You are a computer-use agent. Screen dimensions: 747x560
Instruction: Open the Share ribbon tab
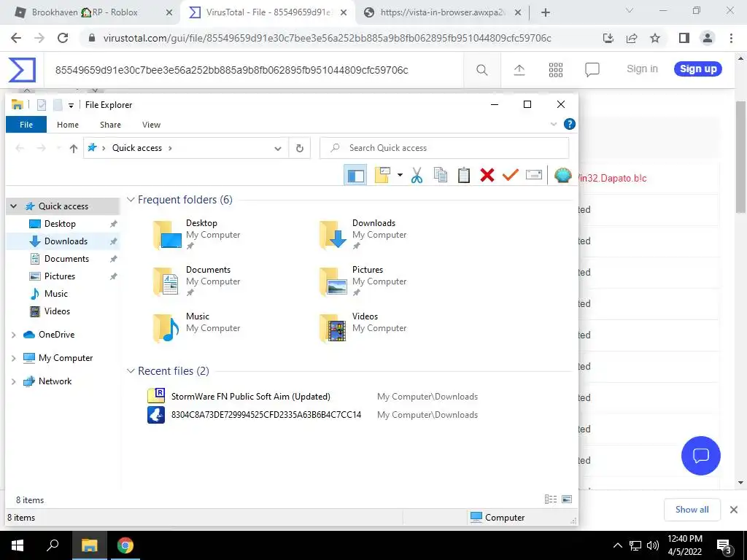click(x=110, y=125)
